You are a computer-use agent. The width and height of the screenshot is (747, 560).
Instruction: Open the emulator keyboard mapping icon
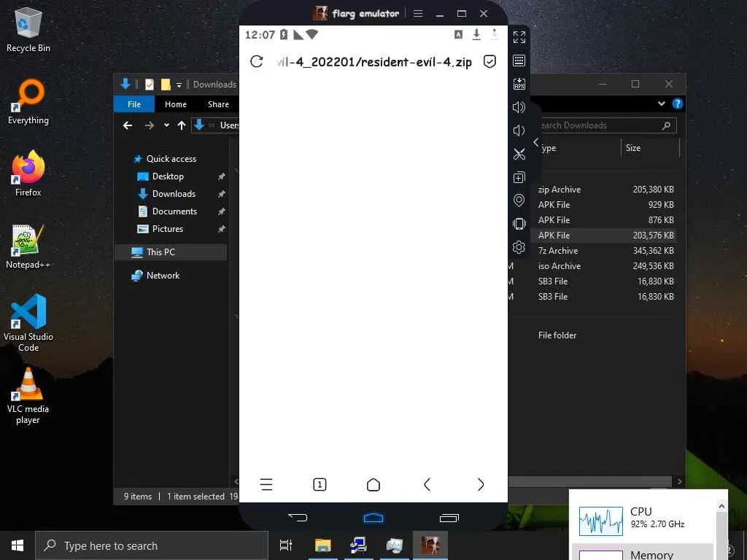(x=519, y=61)
